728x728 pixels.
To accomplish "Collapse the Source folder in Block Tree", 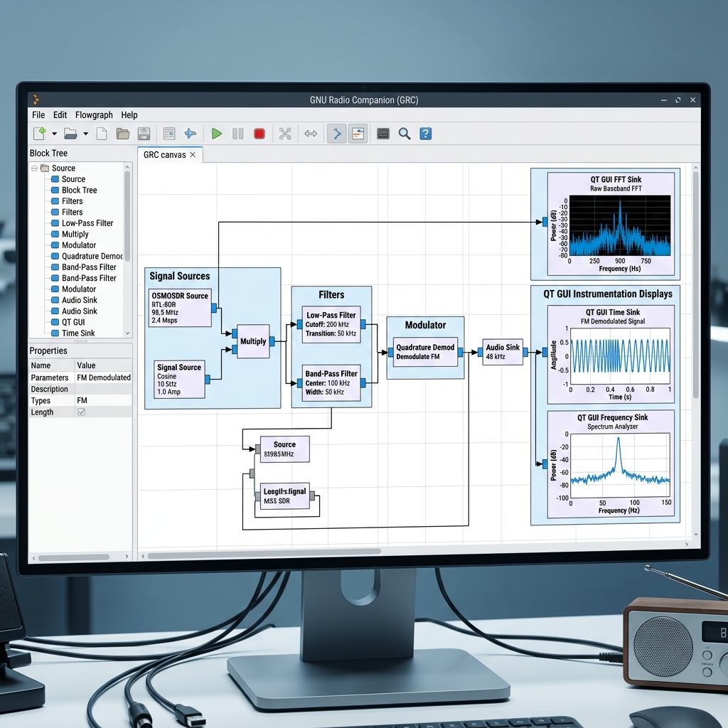I will point(34,168).
